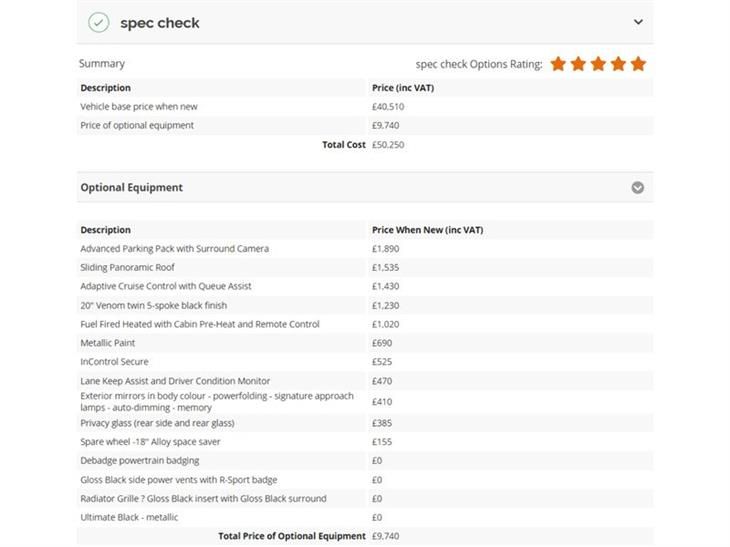
Task: Click the second orange rating star
Action: click(x=578, y=64)
